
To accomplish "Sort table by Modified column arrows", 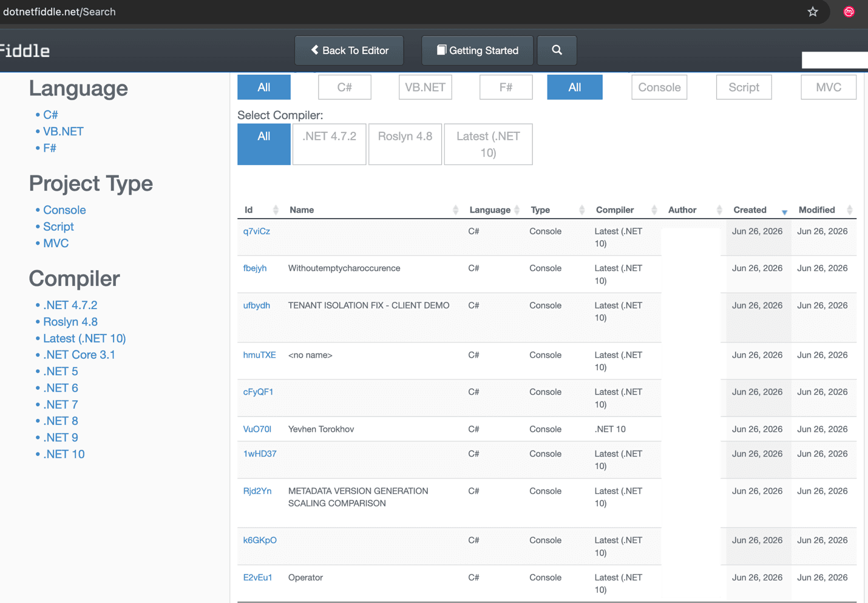I will (849, 210).
